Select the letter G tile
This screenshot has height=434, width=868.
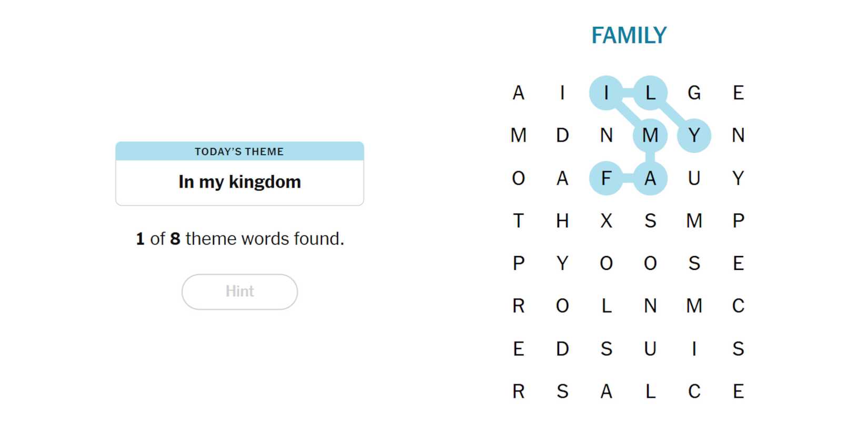pyautogui.click(x=694, y=93)
